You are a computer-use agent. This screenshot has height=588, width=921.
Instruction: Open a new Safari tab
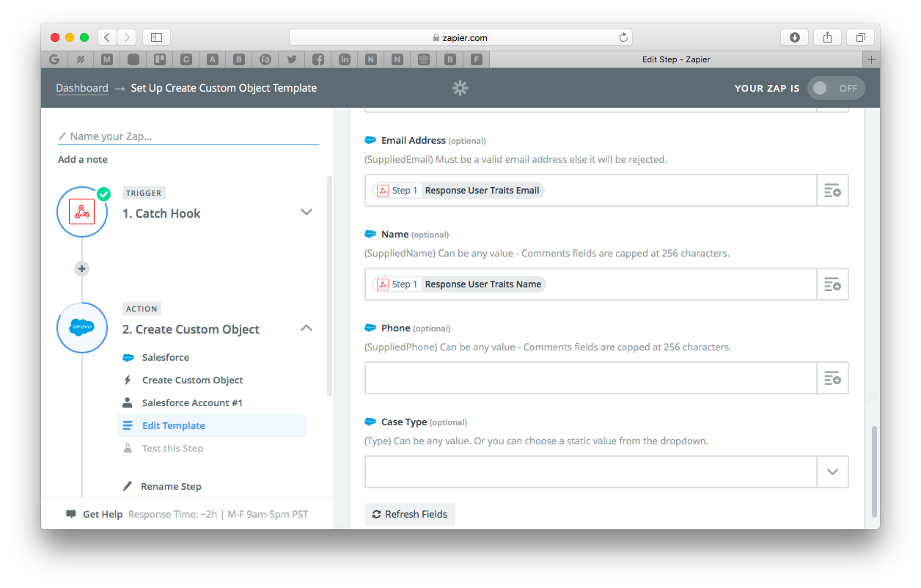[871, 59]
